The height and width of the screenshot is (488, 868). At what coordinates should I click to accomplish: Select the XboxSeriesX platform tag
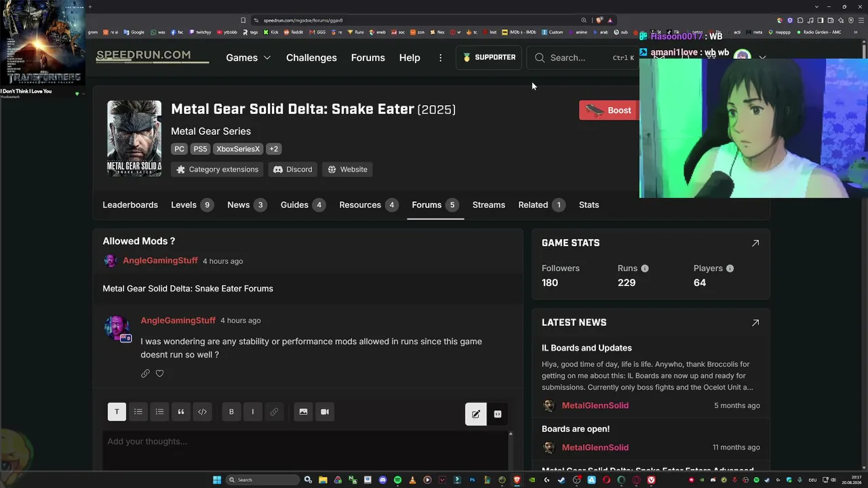[x=238, y=149]
